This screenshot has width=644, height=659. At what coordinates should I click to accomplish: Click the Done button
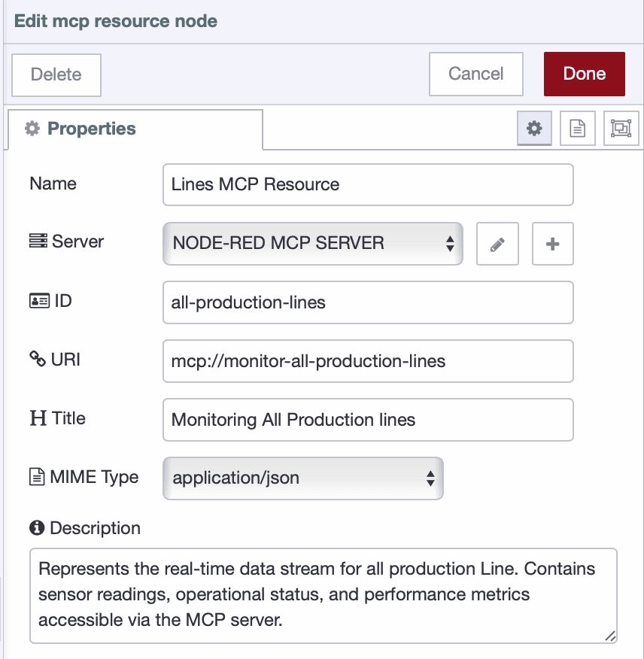(585, 74)
